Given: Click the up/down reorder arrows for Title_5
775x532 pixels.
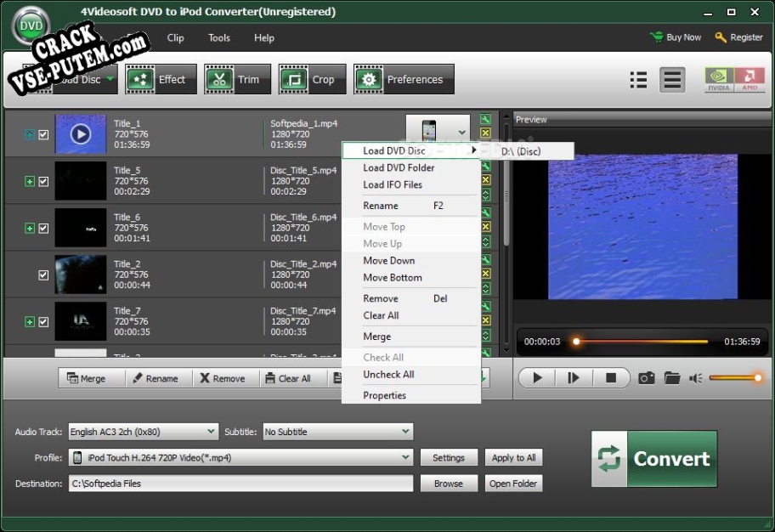Looking at the screenshot, I should (x=486, y=195).
